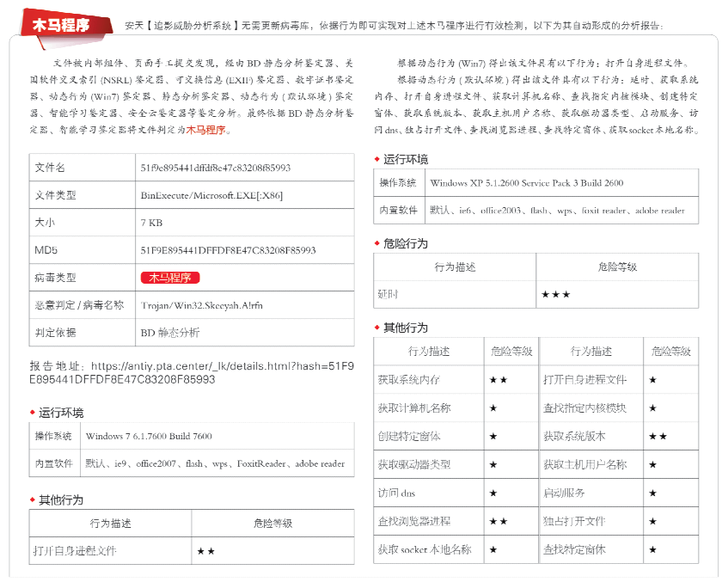Click the three-star rating beside 延时
This screenshot has height=582, width=728.
point(555,295)
